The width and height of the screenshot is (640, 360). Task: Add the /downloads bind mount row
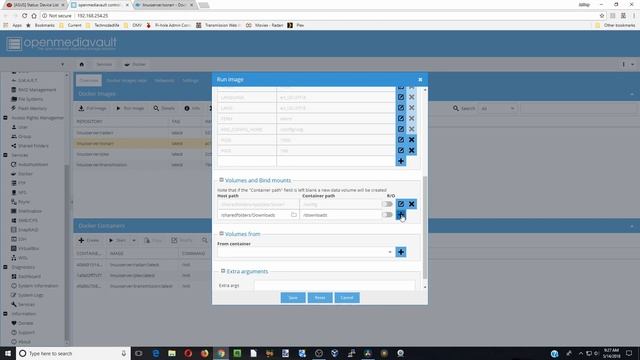pos(401,214)
